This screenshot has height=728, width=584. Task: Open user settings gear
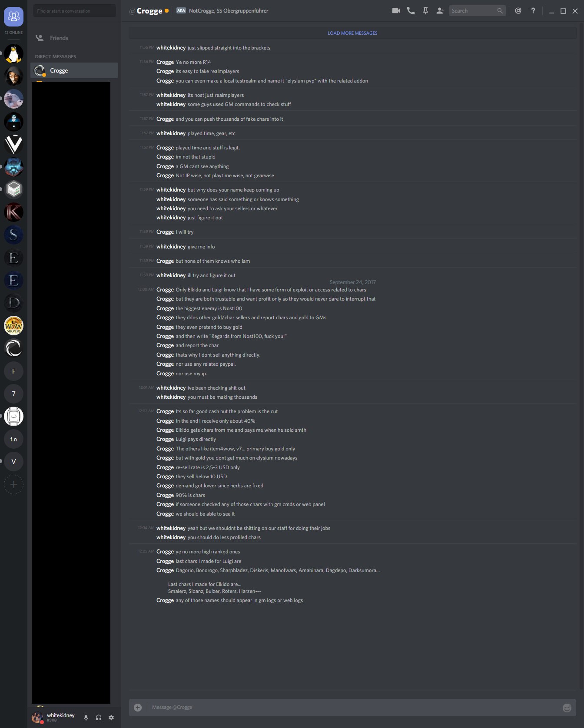coord(111,718)
